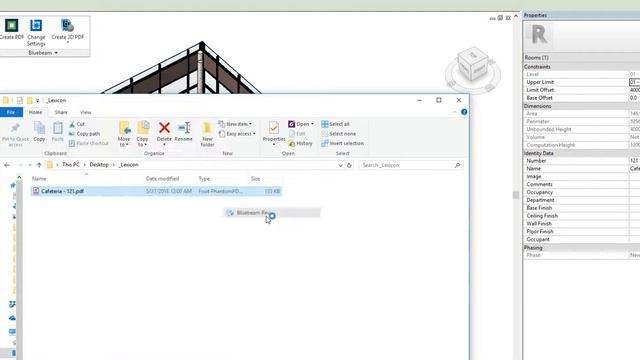Expand the address bar history dropdown
This screenshot has width=640, height=360.
point(340,165)
